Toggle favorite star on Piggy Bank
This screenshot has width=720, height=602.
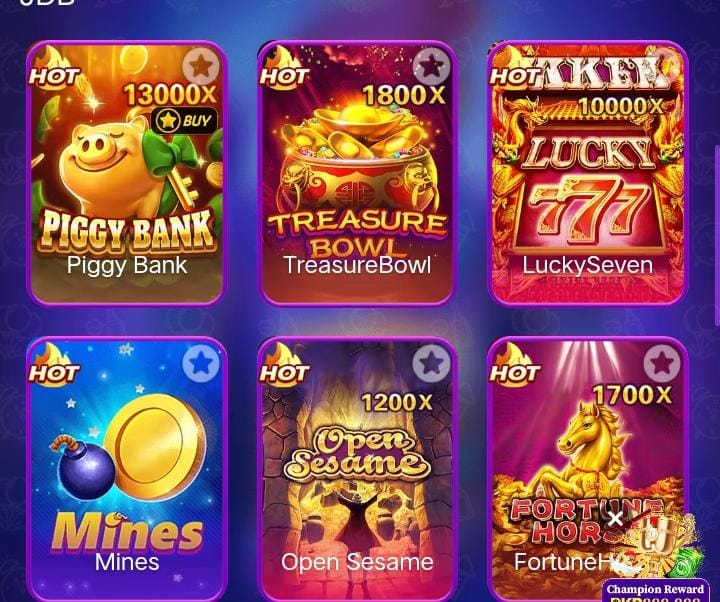[201, 67]
